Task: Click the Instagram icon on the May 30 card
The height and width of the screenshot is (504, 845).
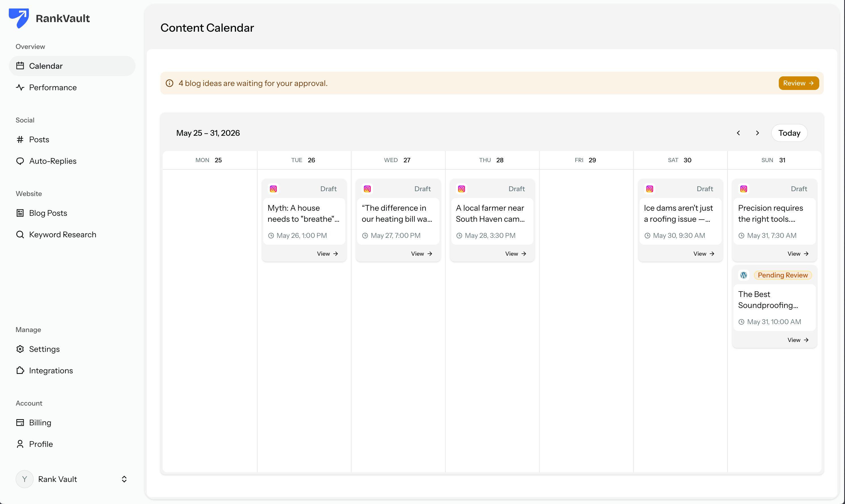Action: point(650,189)
